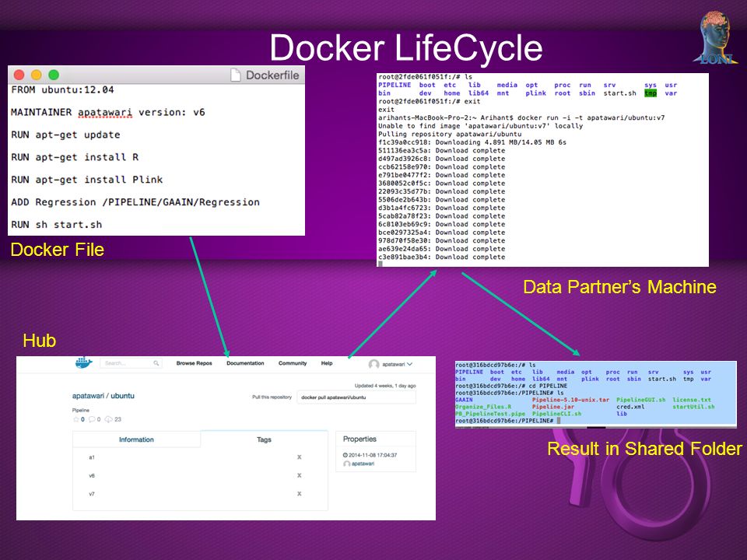This screenshot has height=560, width=747.
Task: Select the v7 tag row text
Action: [x=92, y=495]
